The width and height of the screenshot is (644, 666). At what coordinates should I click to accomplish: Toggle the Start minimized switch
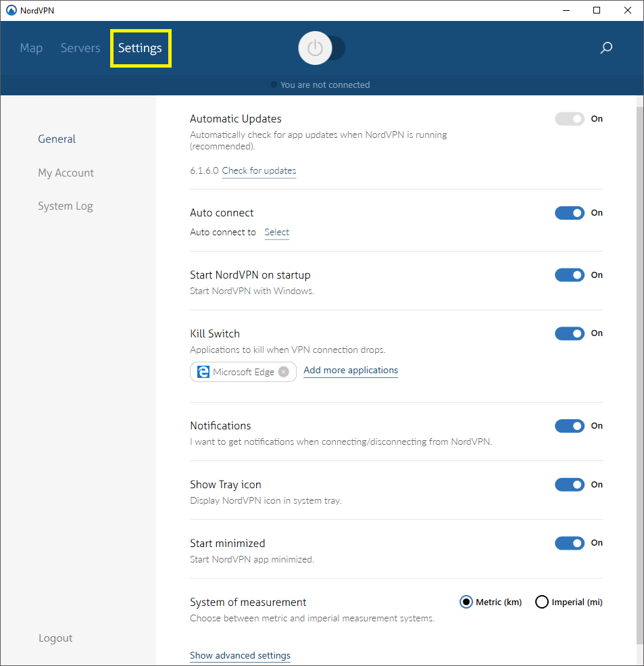point(570,543)
